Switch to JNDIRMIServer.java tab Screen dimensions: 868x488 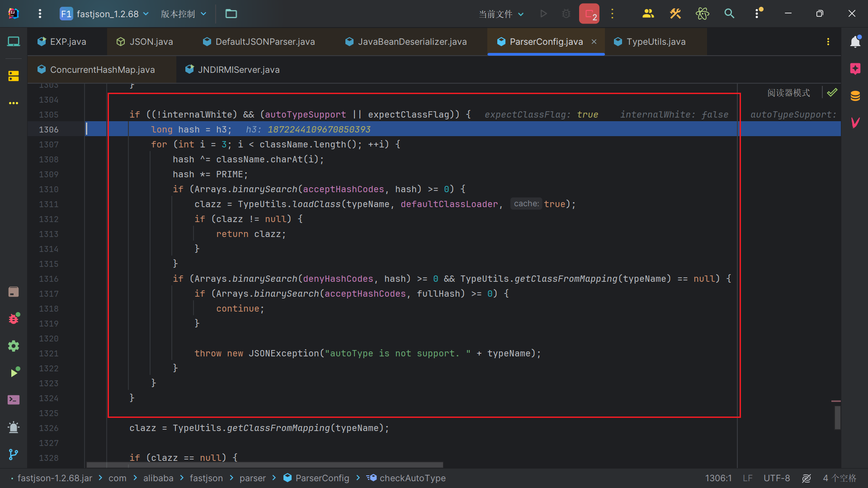pos(232,70)
